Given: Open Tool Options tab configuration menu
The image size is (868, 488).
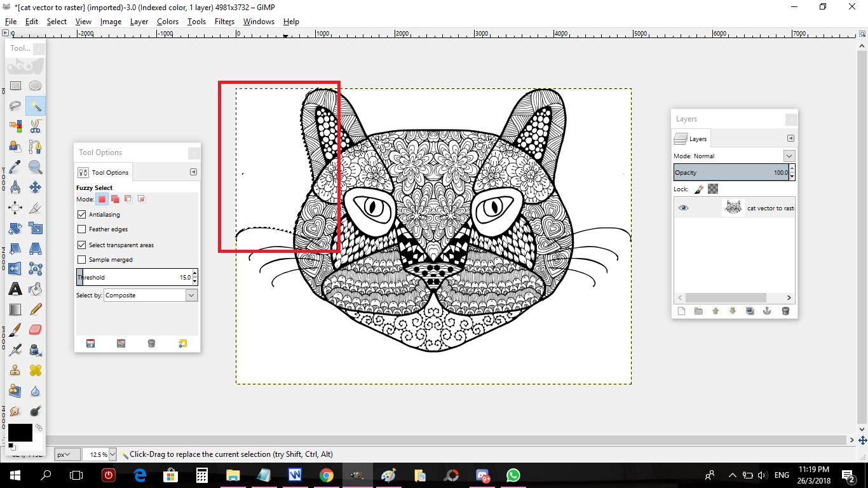Looking at the screenshot, I should (193, 172).
